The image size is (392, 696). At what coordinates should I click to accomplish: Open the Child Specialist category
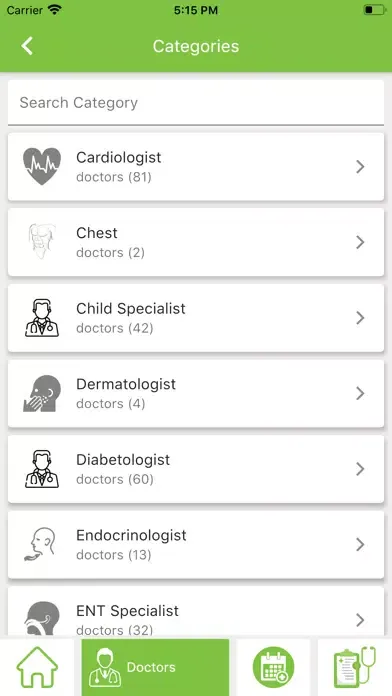coord(196,318)
